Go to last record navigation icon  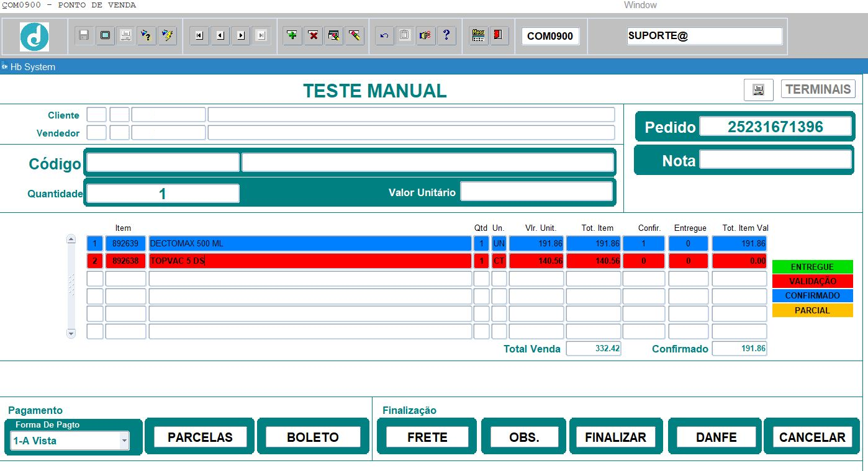click(x=261, y=35)
